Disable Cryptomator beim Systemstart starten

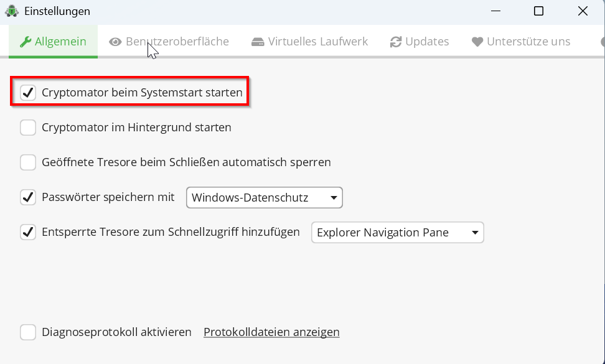point(27,91)
